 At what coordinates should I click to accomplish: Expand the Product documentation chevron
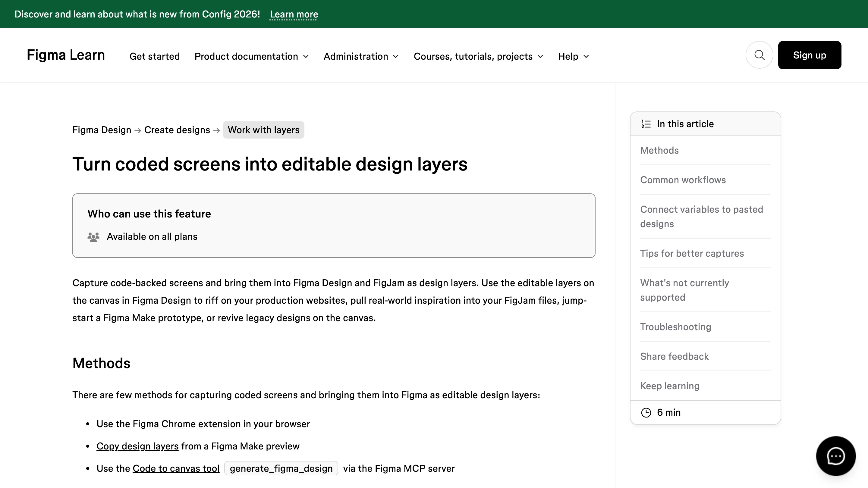[x=306, y=57]
